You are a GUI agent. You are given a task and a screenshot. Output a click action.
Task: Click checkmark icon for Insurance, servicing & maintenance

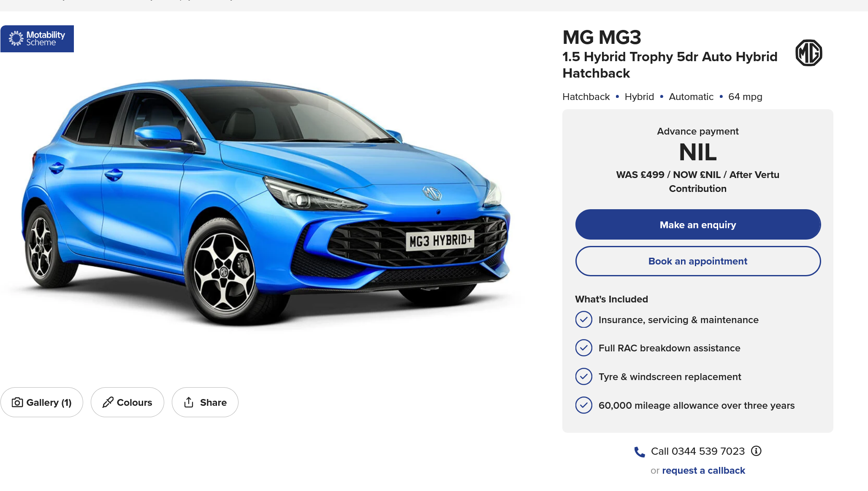(583, 320)
